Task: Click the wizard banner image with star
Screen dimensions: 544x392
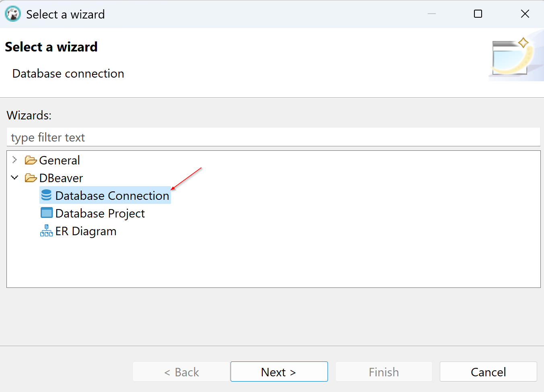Action: point(515,57)
